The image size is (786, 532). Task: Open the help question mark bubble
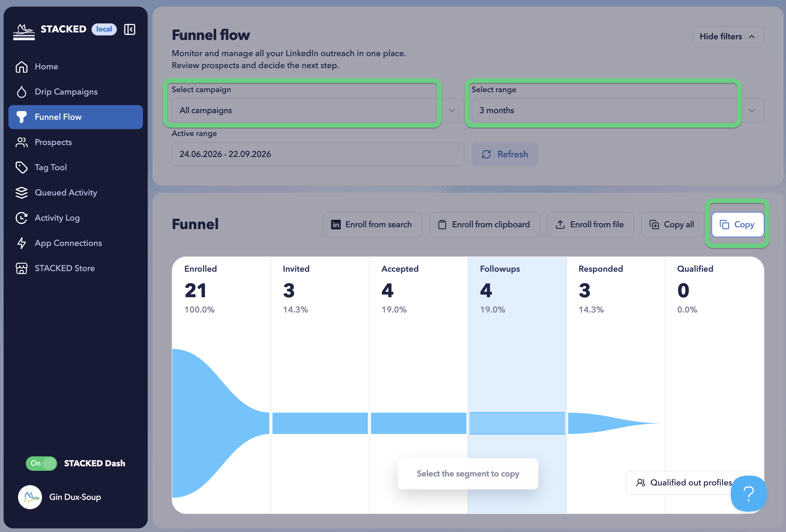click(x=748, y=494)
